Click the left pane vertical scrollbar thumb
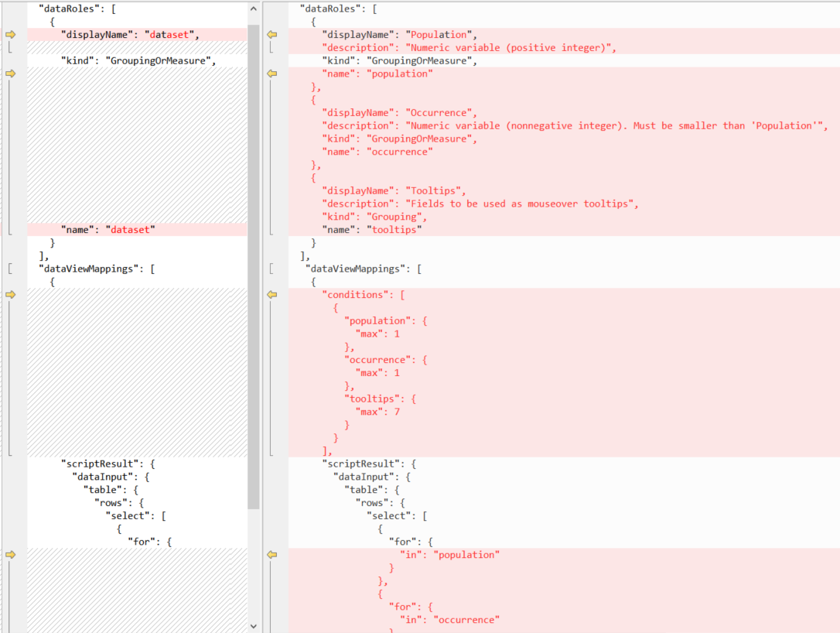The image size is (840, 633). pos(254,266)
